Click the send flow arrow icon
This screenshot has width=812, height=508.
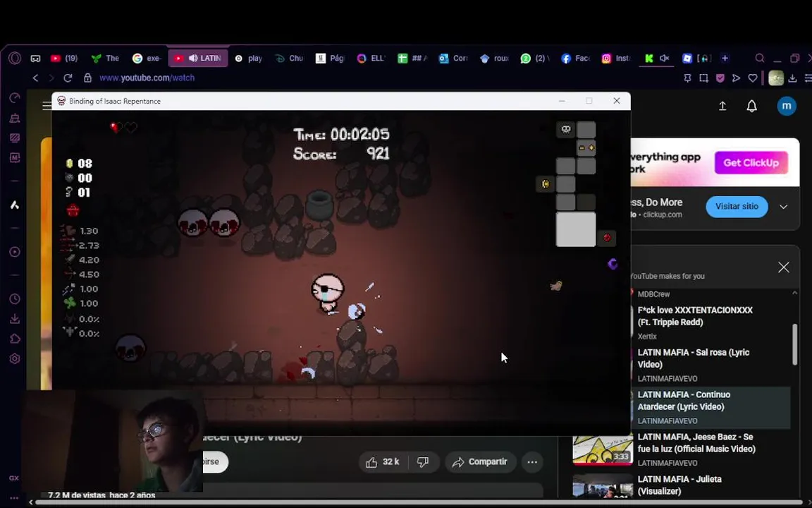pos(737,78)
